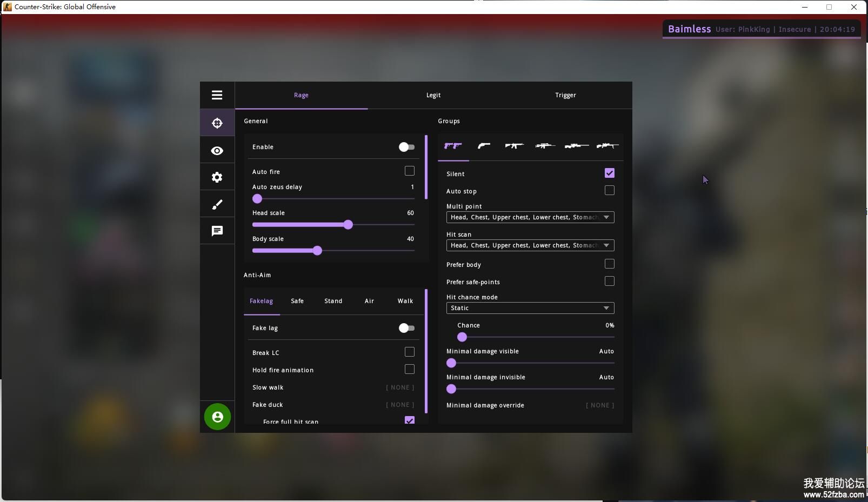This screenshot has width=868, height=502.
Task: Select the Safe anti-aim tab
Action: pos(297,301)
